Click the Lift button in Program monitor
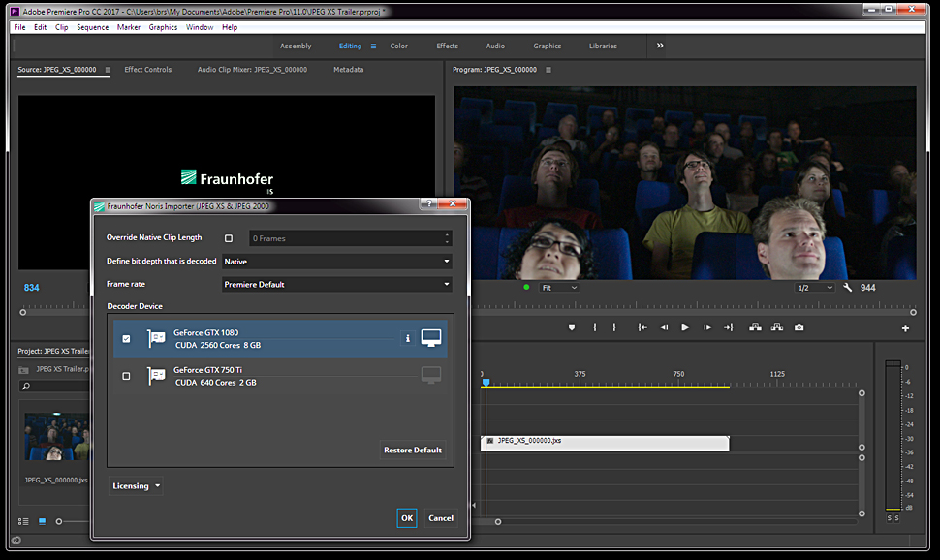The height and width of the screenshot is (560, 940). coord(755,327)
